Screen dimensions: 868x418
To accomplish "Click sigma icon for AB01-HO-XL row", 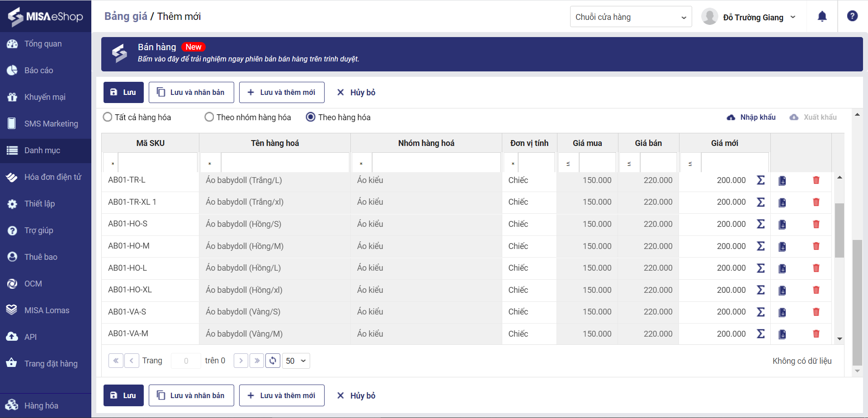I will 761,290.
